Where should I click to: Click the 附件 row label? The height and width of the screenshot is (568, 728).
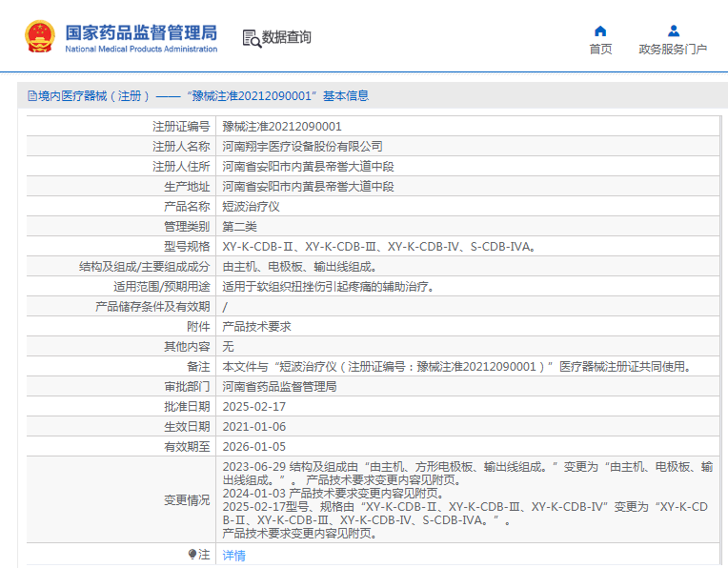click(x=198, y=327)
